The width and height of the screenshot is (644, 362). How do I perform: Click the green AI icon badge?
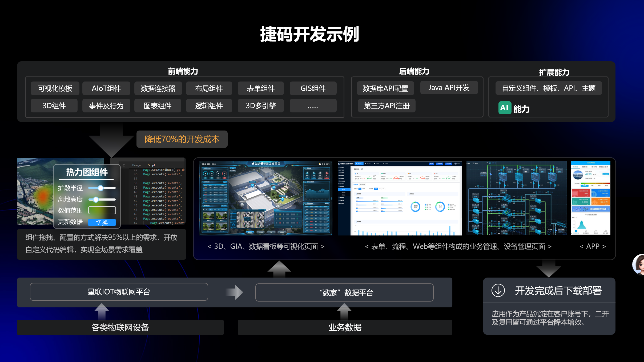coord(505,108)
